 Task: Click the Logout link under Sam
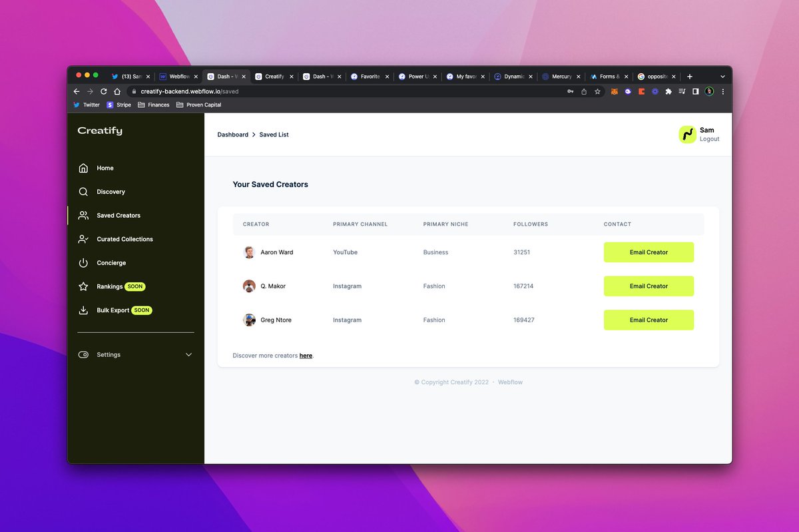pyautogui.click(x=709, y=139)
